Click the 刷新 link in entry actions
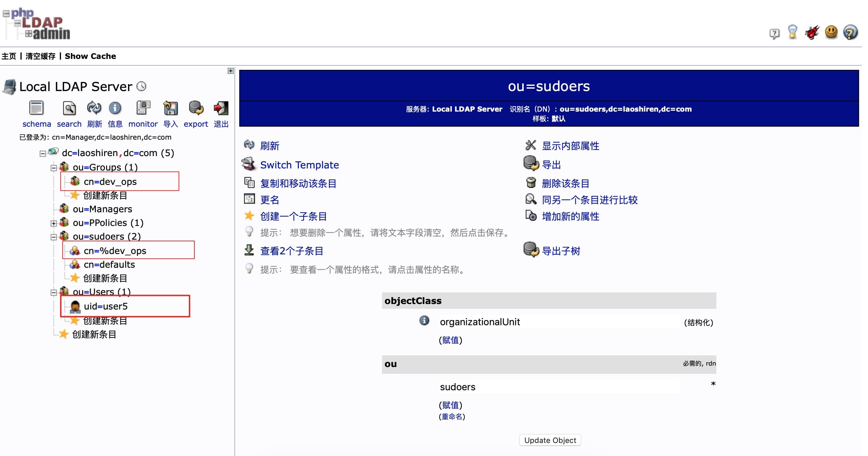 click(x=270, y=146)
